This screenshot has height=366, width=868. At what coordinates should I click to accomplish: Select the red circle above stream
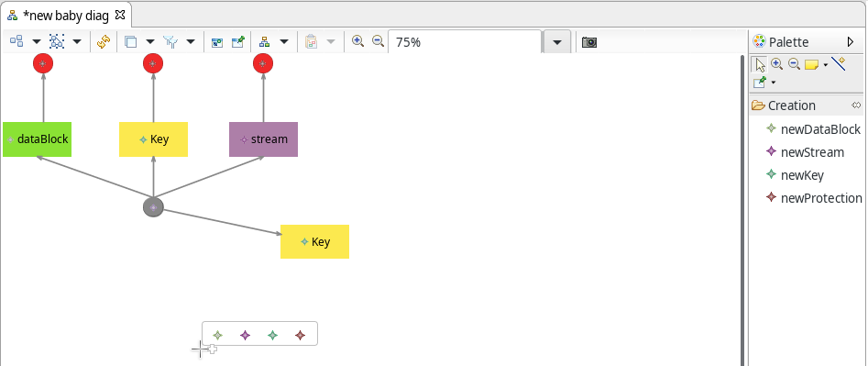point(263,63)
